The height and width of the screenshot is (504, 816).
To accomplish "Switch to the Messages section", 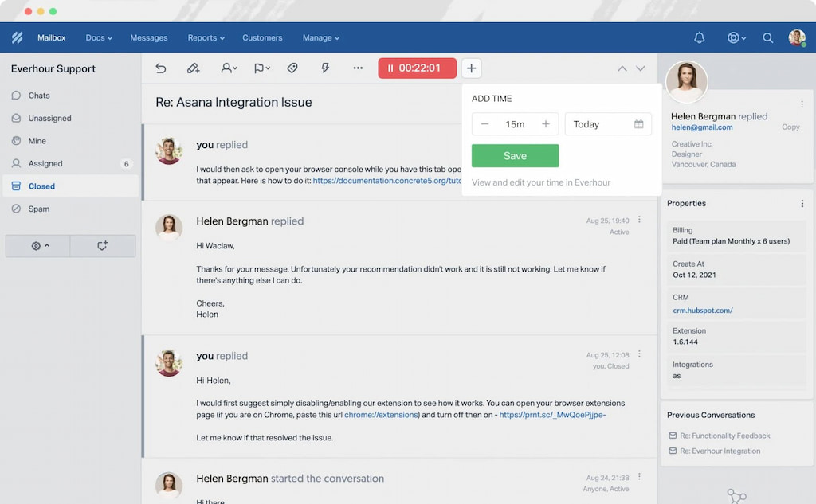I will coord(148,37).
